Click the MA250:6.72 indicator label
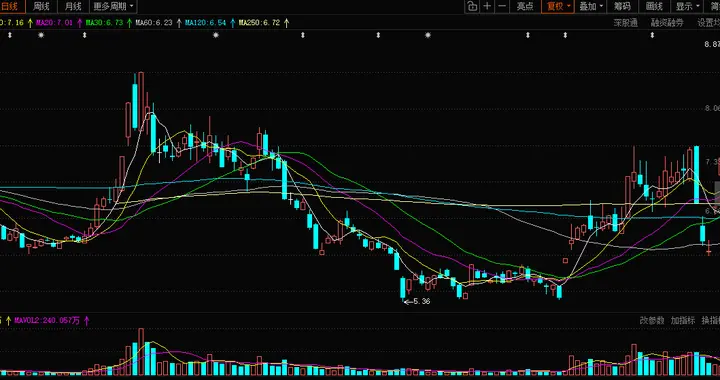Image resolution: width=720 pixels, height=380 pixels. click(259, 22)
